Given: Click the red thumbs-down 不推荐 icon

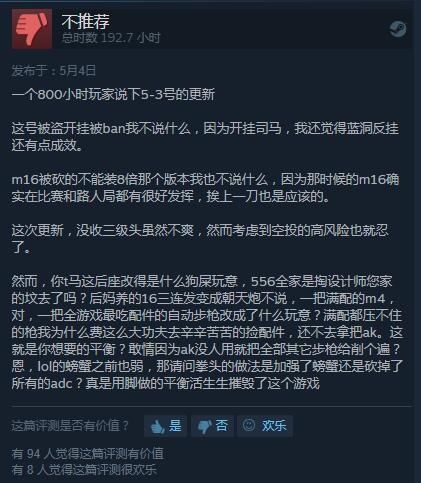Looking at the screenshot, I should pos(32,29).
